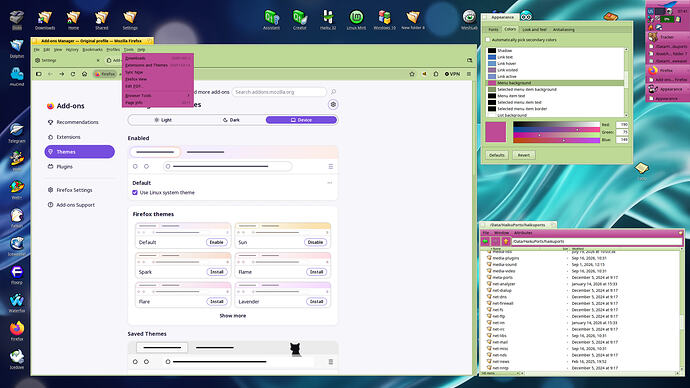This screenshot has width=690, height=388.
Task: Choose Downloads in the Tools menu
Action: (x=158, y=58)
